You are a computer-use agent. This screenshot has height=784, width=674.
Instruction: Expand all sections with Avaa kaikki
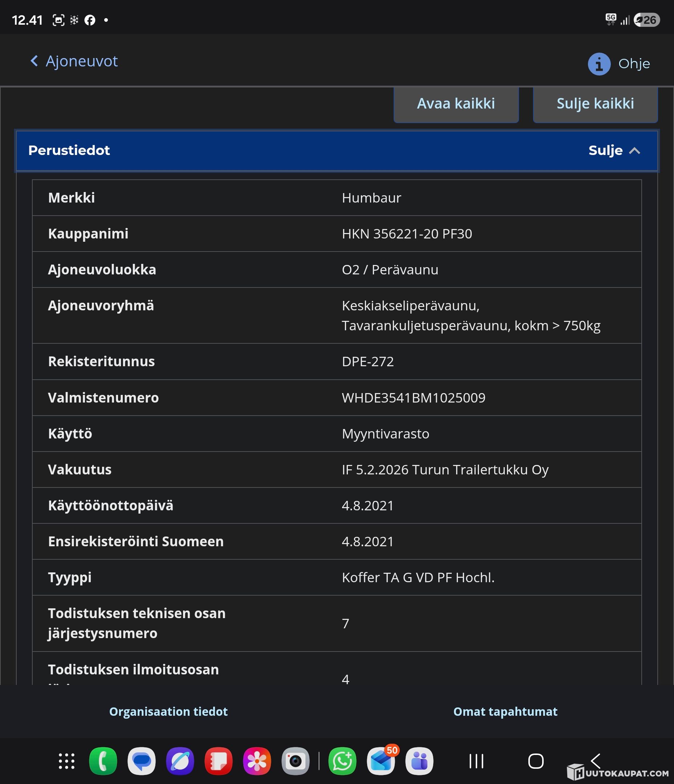[455, 104]
